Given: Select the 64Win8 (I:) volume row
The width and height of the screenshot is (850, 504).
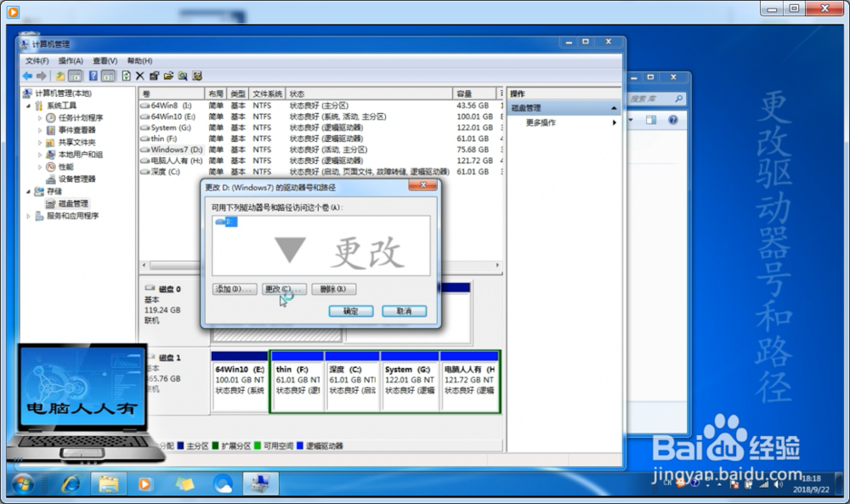Looking at the screenshot, I should point(320,105).
